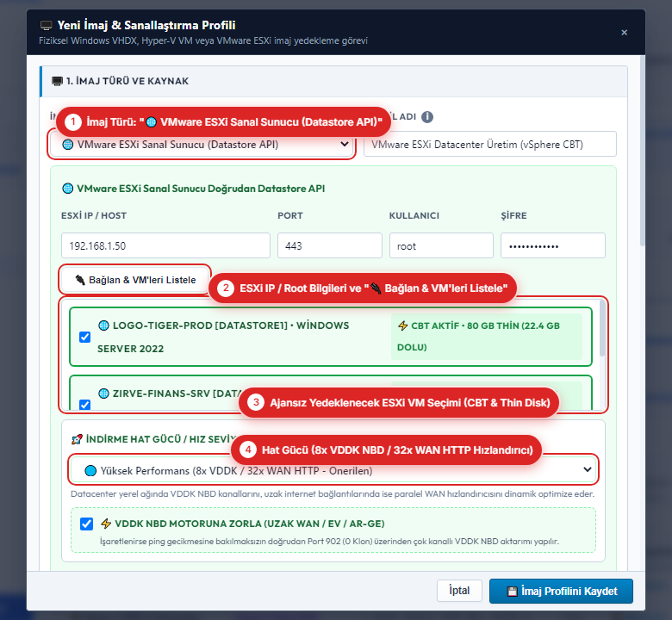Click the Kullanıcı field showing root

pos(441,245)
